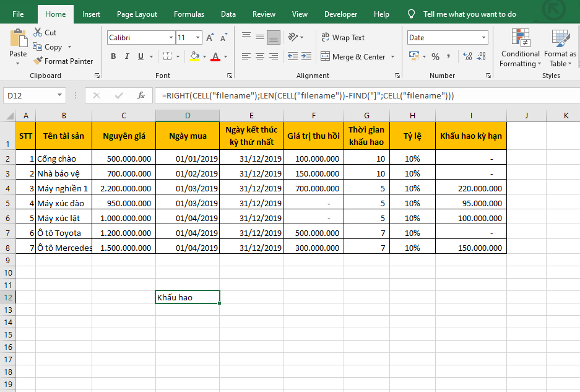Viewport: 580px width, 392px height.
Task: Toggle Italic formatting
Action: tap(127, 56)
